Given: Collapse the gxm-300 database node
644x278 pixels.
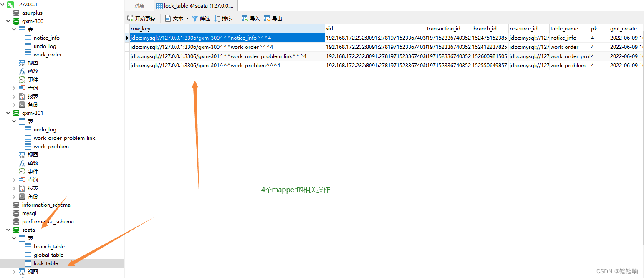Looking at the screenshot, I should coord(8,21).
